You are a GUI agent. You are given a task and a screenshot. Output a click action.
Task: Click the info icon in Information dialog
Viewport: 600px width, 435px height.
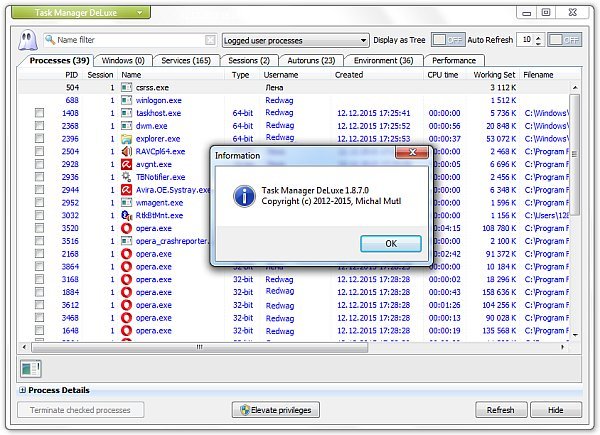244,196
